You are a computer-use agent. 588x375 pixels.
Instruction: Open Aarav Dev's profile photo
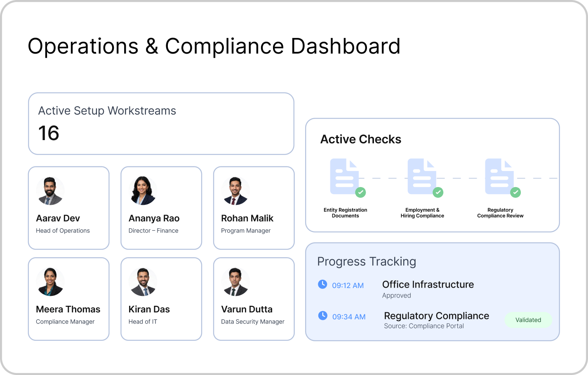pyautogui.click(x=50, y=191)
